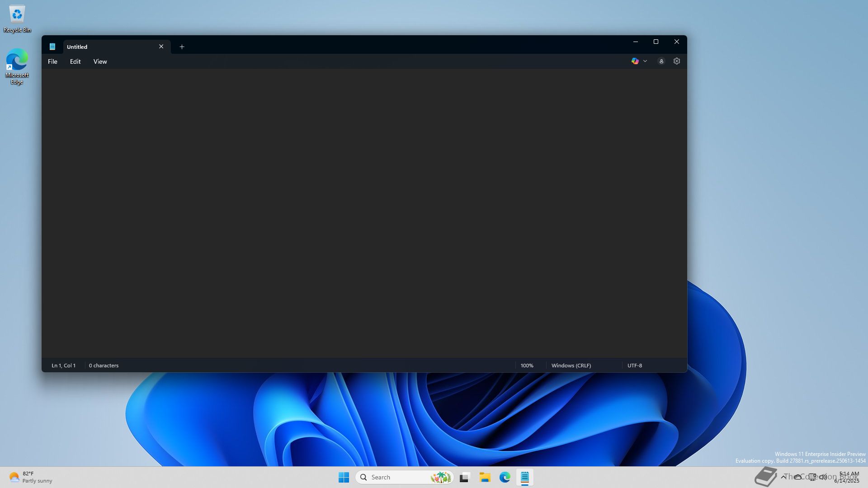
Task: Click Windows (CRLF) line ending indicator
Action: 571,366
